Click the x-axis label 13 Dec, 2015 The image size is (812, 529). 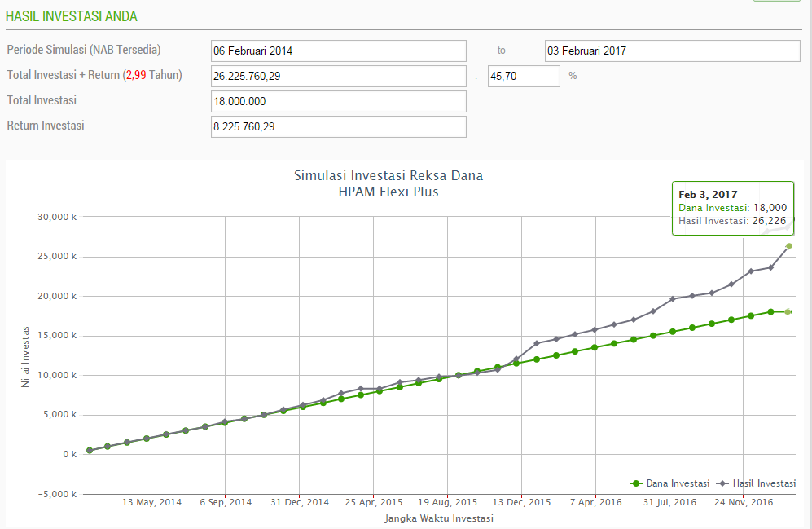[522, 502]
